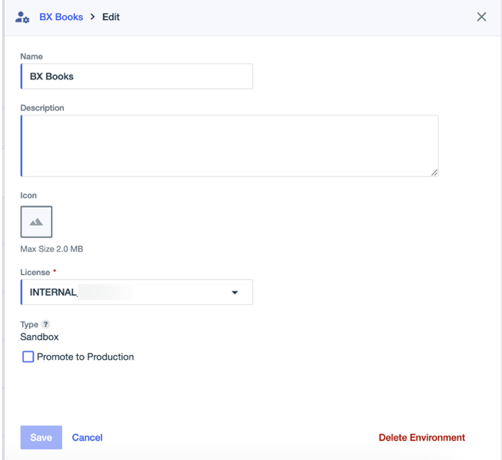The height and width of the screenshot is (460, 502).
Task: Navigate to BX Books breadcrumb
Action: coord(61,17)
